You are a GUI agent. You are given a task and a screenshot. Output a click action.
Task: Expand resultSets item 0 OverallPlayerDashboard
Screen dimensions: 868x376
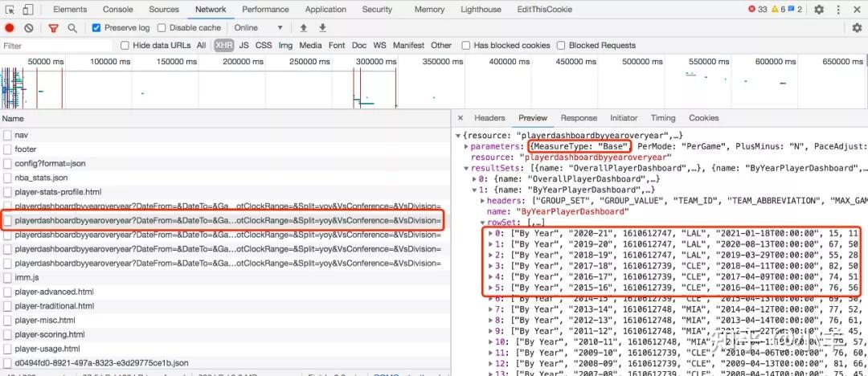(x=474, y=179)
